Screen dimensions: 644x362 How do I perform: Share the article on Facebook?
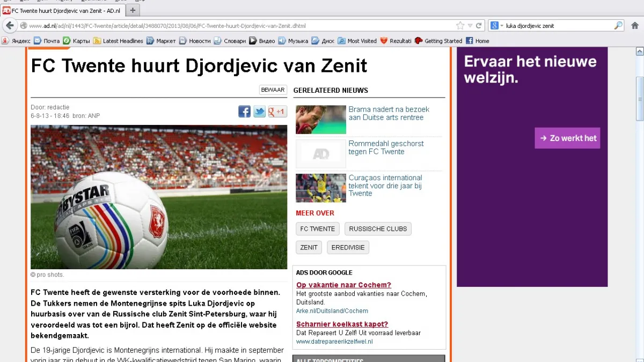[245, 112]
